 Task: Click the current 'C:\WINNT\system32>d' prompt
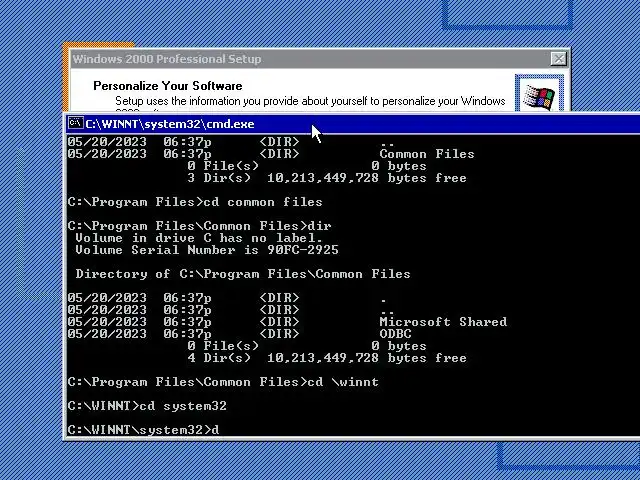coord(143,430)
